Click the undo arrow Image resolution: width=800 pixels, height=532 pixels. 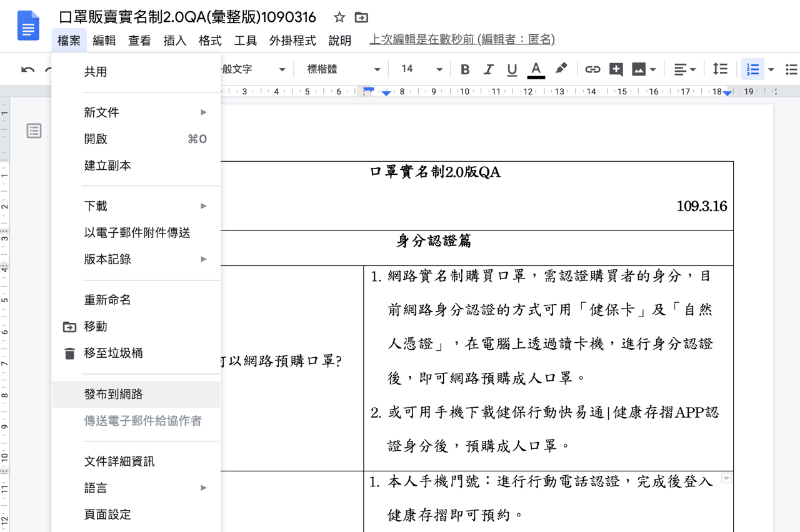(28, 69)
